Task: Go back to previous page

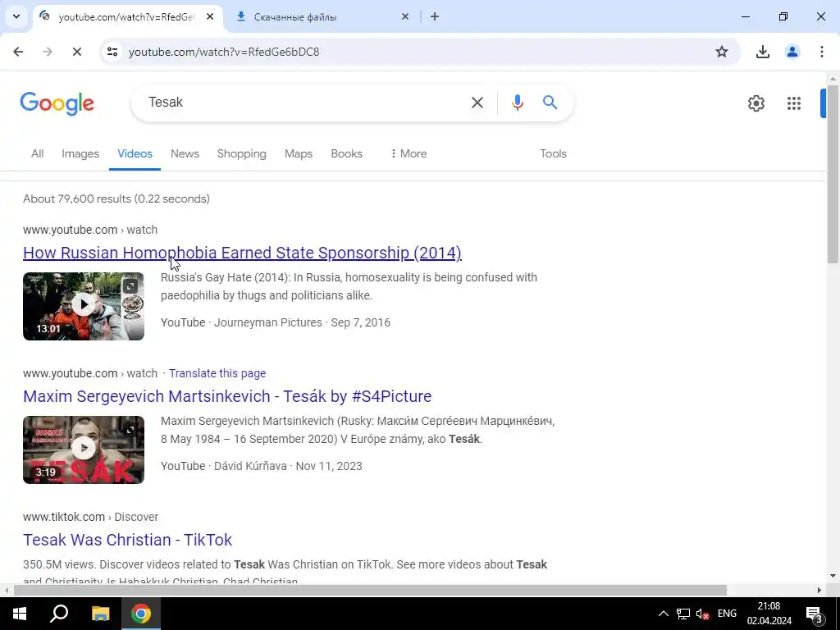Action: click(18, 52)
